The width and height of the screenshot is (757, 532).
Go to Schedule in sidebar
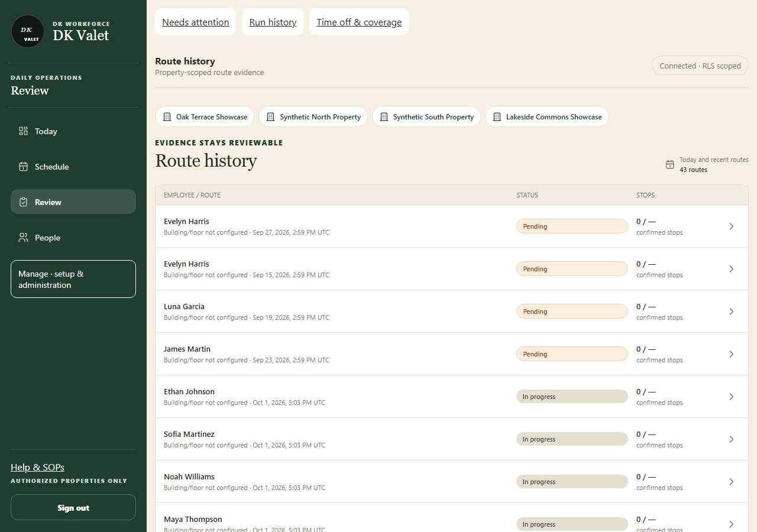(73, 167)
